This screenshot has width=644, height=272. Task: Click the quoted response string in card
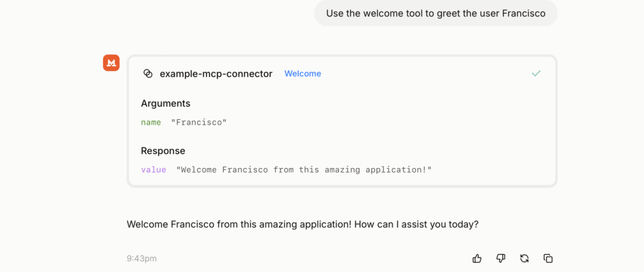(304, 170)
